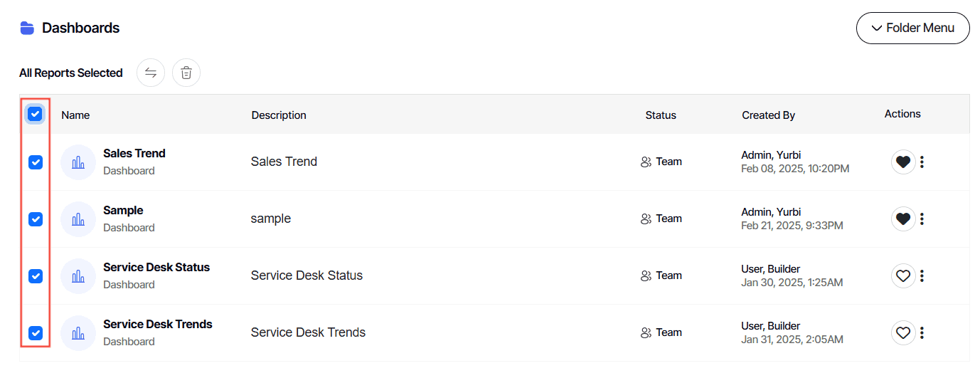Click the Created By column header

[768, 115]
